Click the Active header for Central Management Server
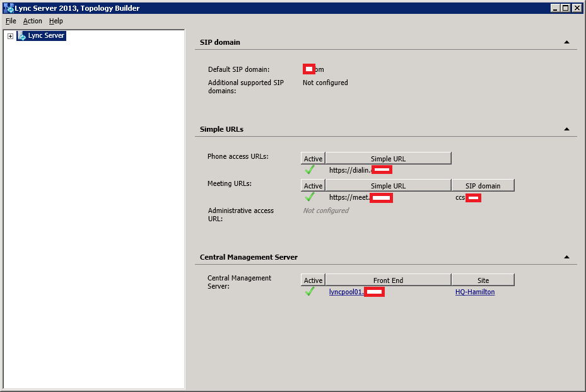 pos(313,280)
